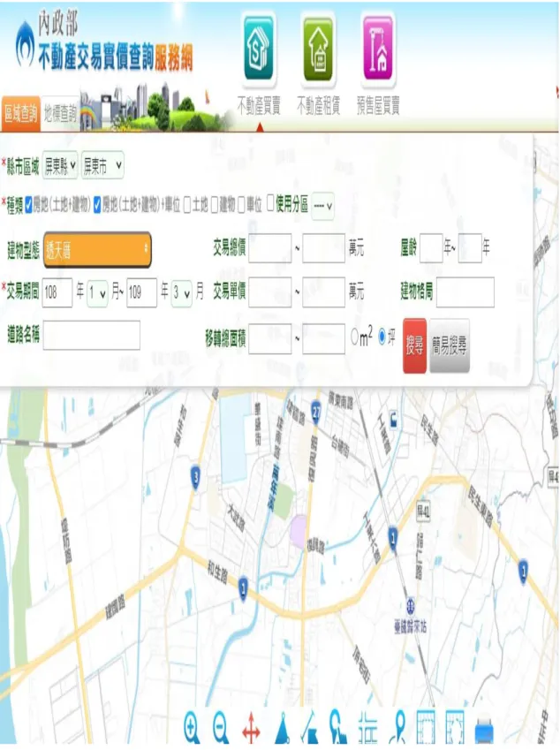Image resolution: width=560 pixels, height=750 pixels.
Task: Open the 不動產租賃 green house icon
Action: [x=318, y=48]
